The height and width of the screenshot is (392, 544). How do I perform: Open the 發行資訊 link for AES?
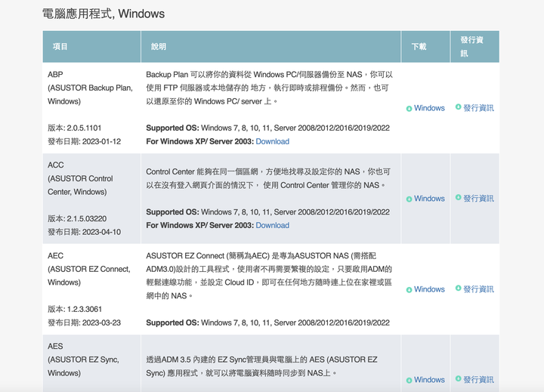point(478,380)
